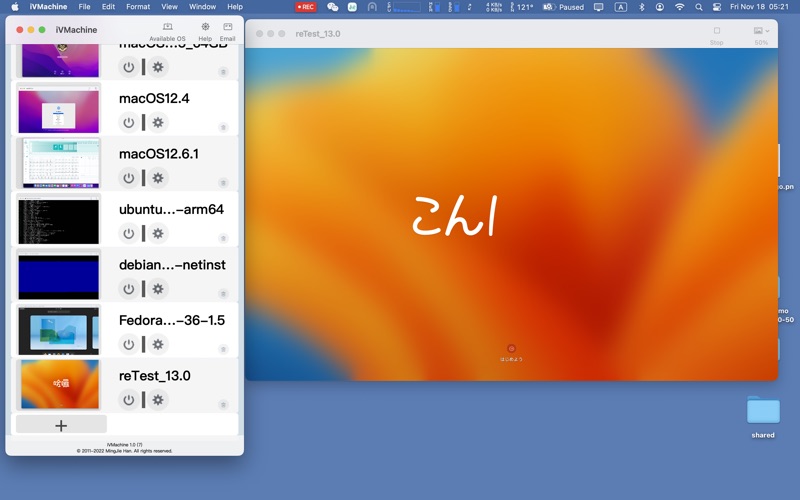This screenshot has width=800, height=500.
Task: Delete macOS12.6.1 using its trash icon
Action: click(223, 183)
